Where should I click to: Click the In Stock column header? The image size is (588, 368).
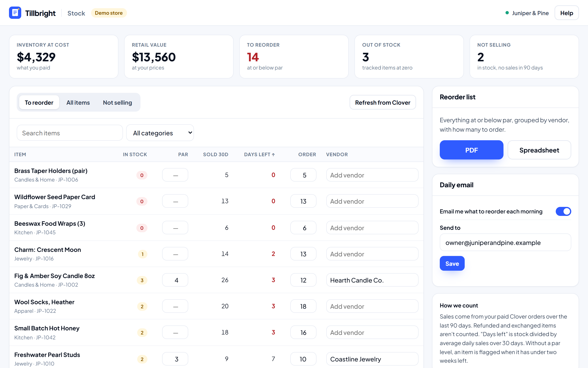tap(135, 155)
